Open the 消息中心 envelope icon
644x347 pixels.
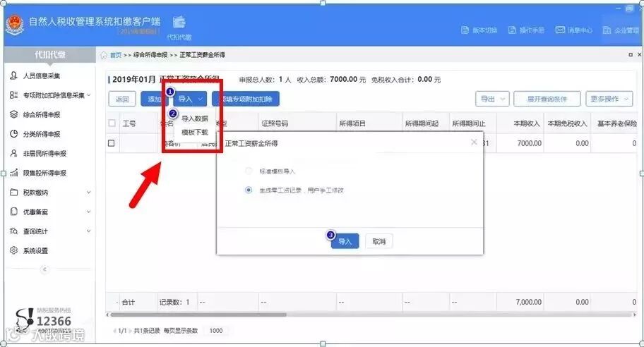560,30
